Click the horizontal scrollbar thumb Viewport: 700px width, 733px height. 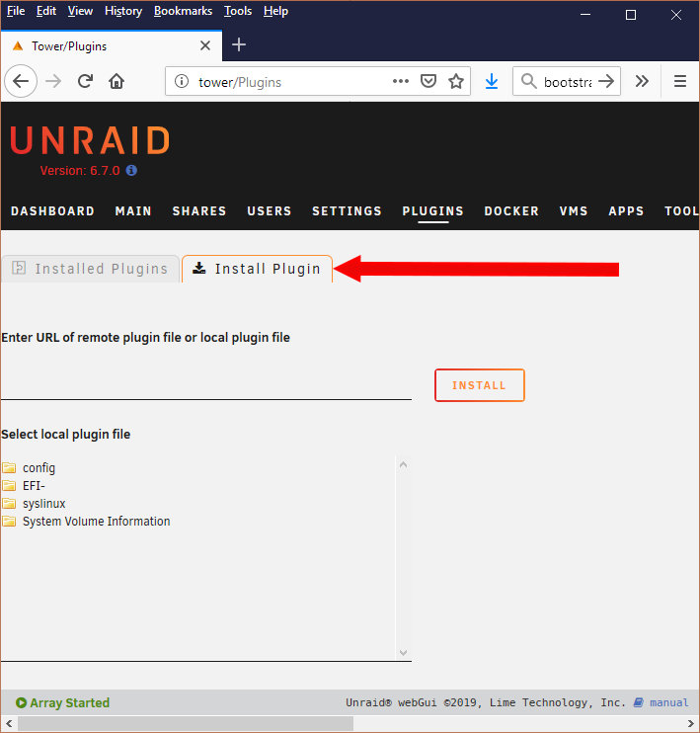pos(186,724)
